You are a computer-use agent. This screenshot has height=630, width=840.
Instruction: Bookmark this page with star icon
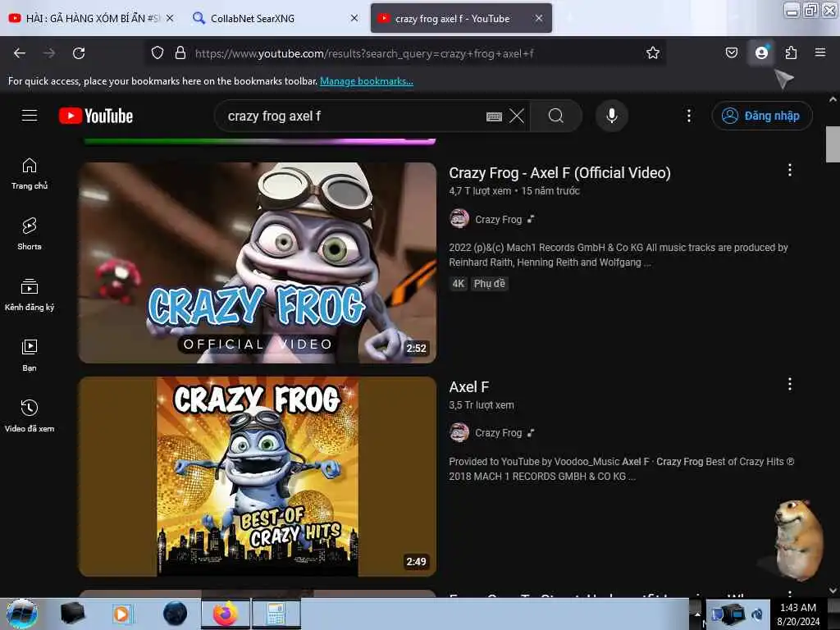652,53
